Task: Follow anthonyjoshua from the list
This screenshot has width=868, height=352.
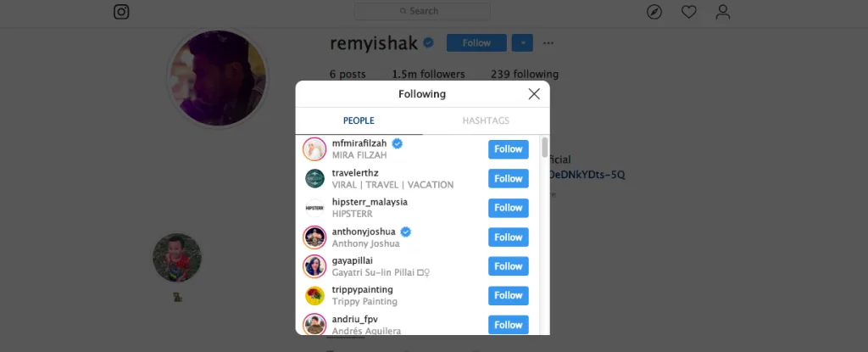Action: pos(509,237)
